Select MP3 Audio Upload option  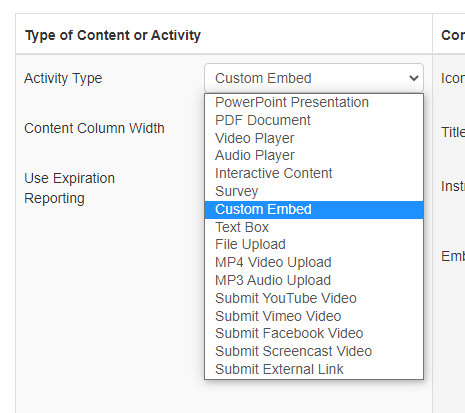(314, 280)
